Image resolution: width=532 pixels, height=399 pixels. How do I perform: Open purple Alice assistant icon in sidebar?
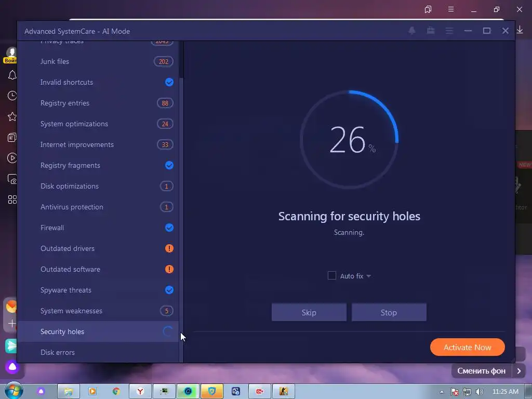(x=12, y=367)
